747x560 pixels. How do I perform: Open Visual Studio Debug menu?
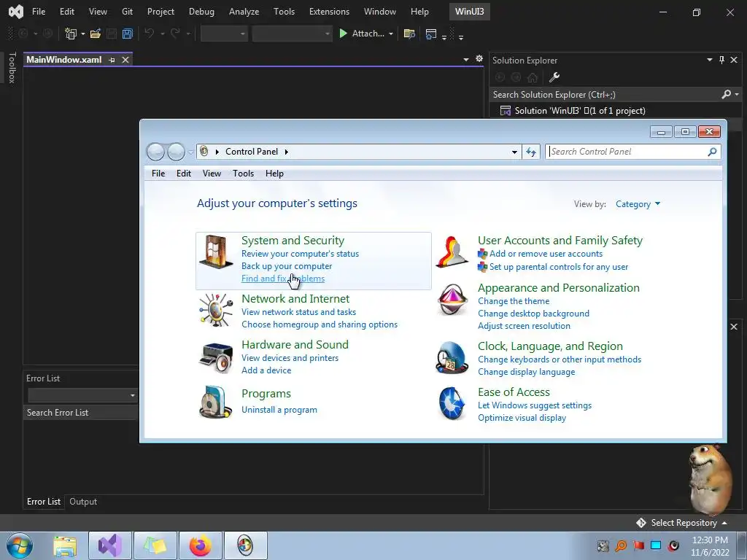coord(201,12)
